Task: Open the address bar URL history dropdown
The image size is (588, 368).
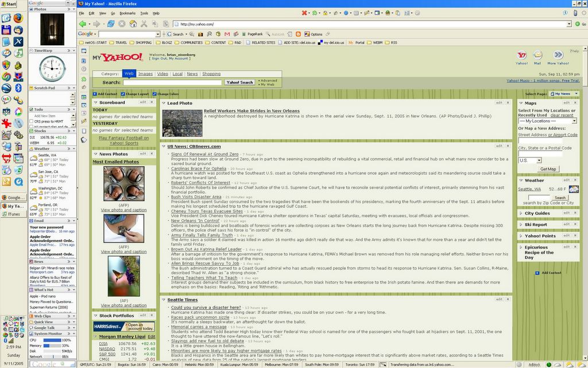Action: (569, 24)
